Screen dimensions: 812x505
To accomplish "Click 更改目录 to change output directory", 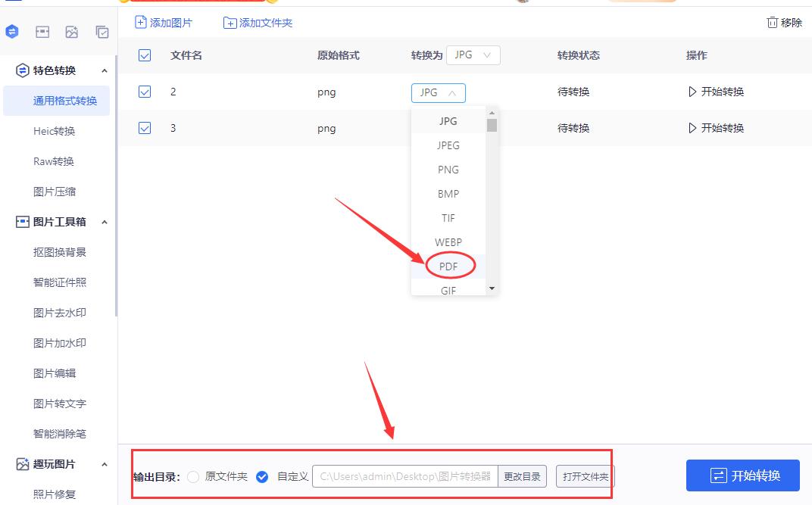I will (522, 477).
